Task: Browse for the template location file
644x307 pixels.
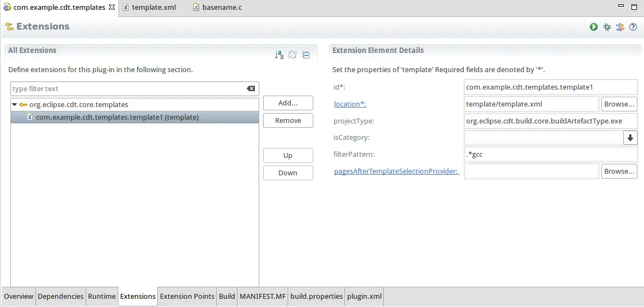Action: [619, 104]
